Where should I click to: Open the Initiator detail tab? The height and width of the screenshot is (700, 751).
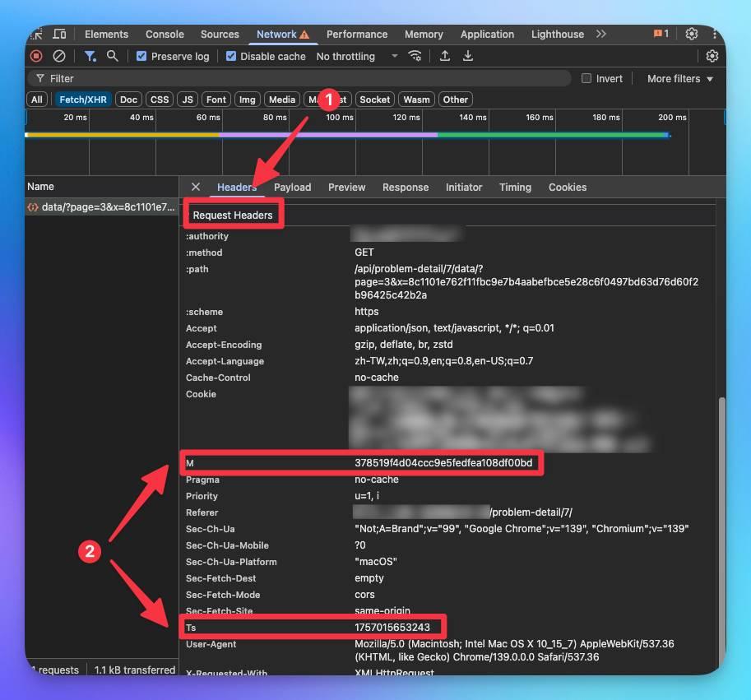tap(464, 188)
